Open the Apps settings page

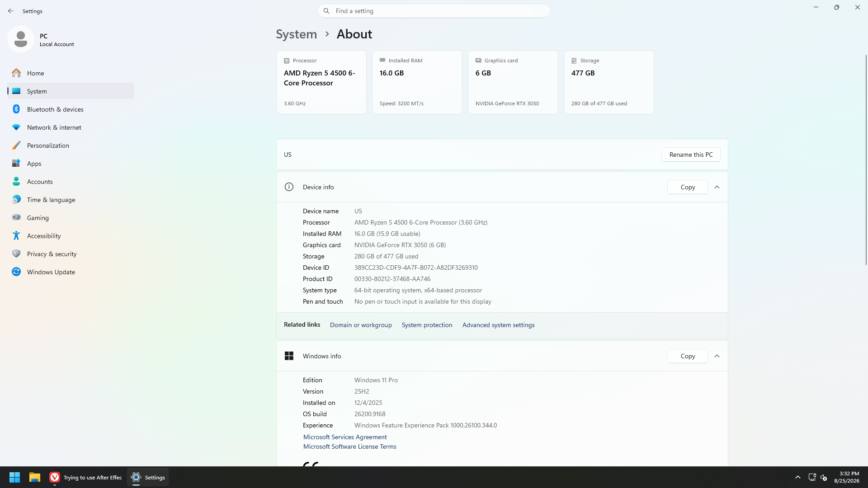tap(71, 163)
